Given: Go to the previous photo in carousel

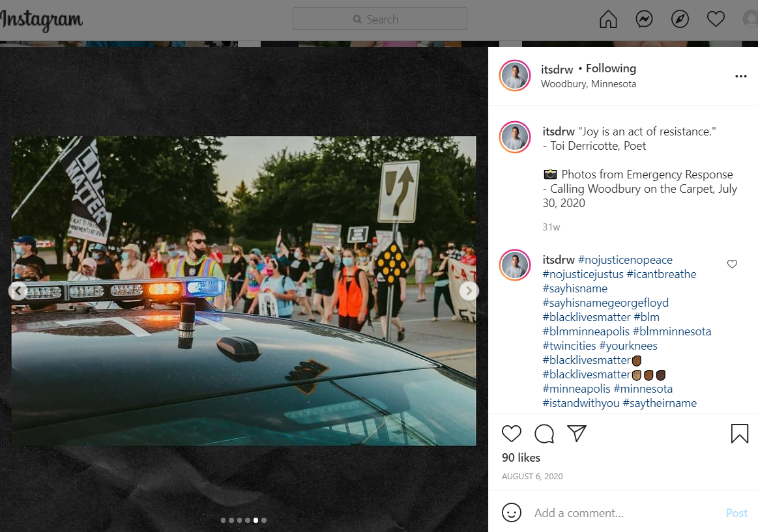Looking at the screenshot, I should pyautogui.click(x=18, y=291).
